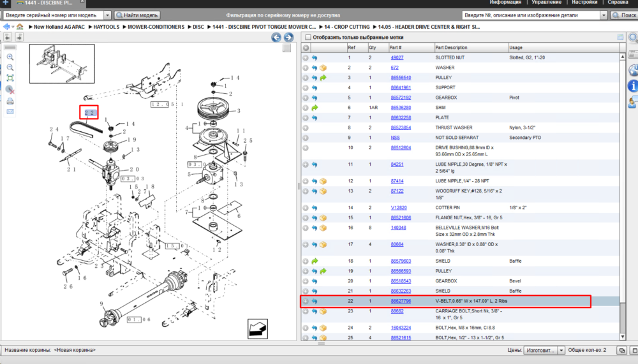This screenshot has height=364, width=638.
Task: Click zoom slider handle above zoom icons
Action: coord(10,48)
